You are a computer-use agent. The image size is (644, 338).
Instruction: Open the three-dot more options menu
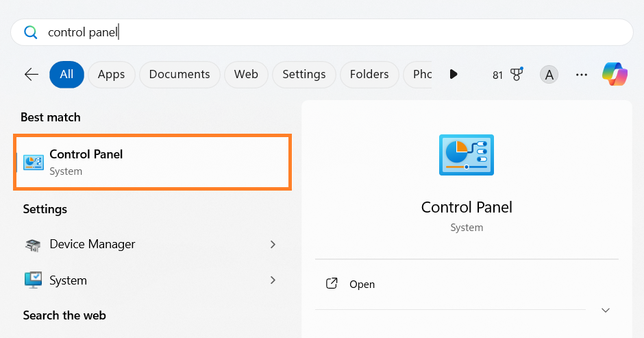click(x=582, y=75)
